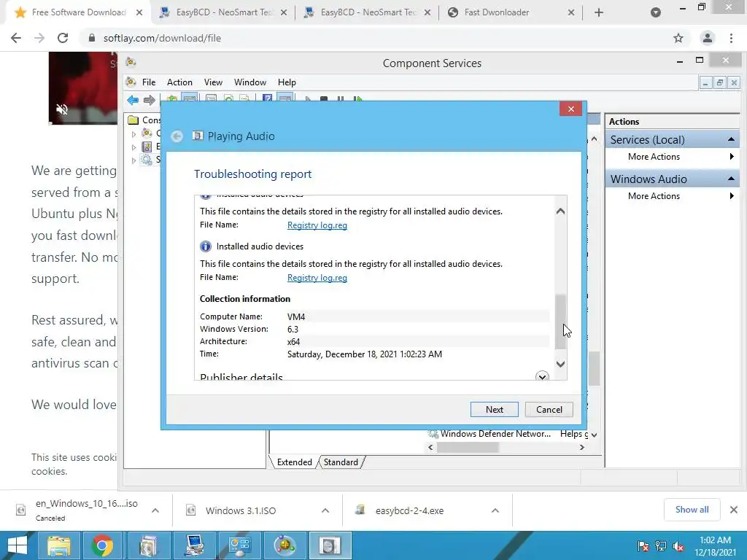Click Show all downloads
Screen dimensions: 747x560
pyautogui.click(x=692, y=510)
